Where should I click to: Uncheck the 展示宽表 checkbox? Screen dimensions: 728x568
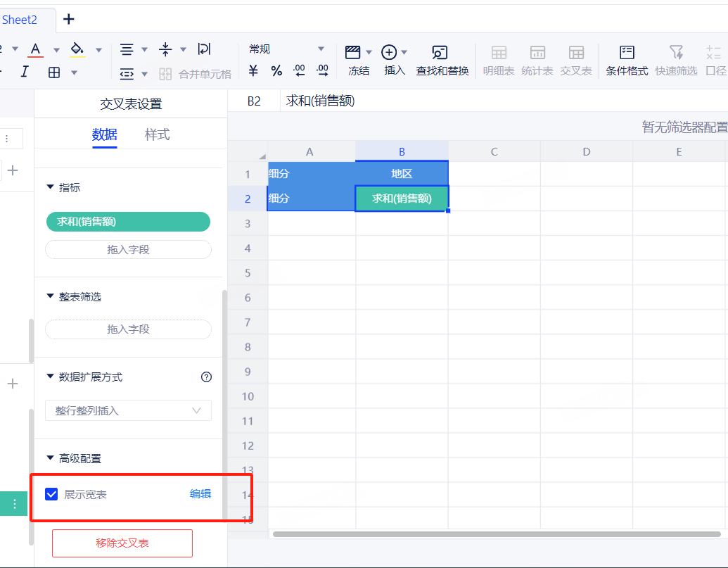51,494
